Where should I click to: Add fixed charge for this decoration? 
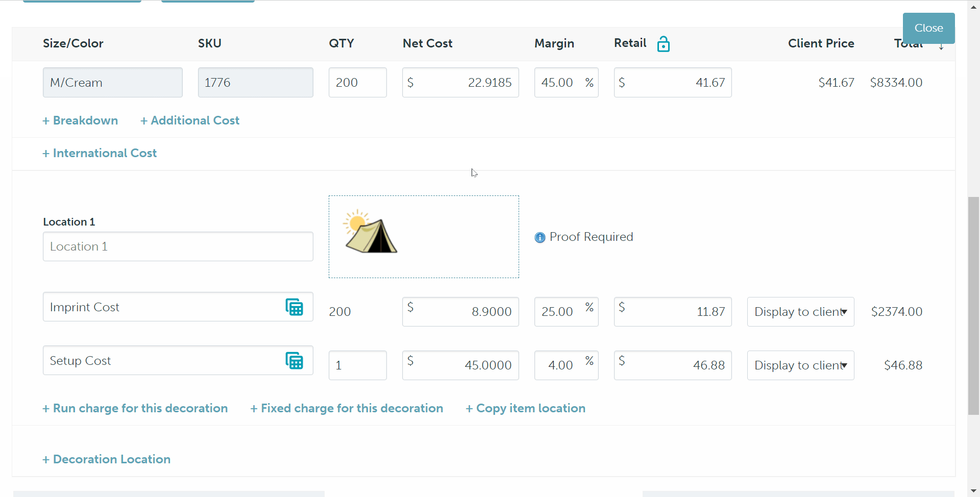point(347,408)
